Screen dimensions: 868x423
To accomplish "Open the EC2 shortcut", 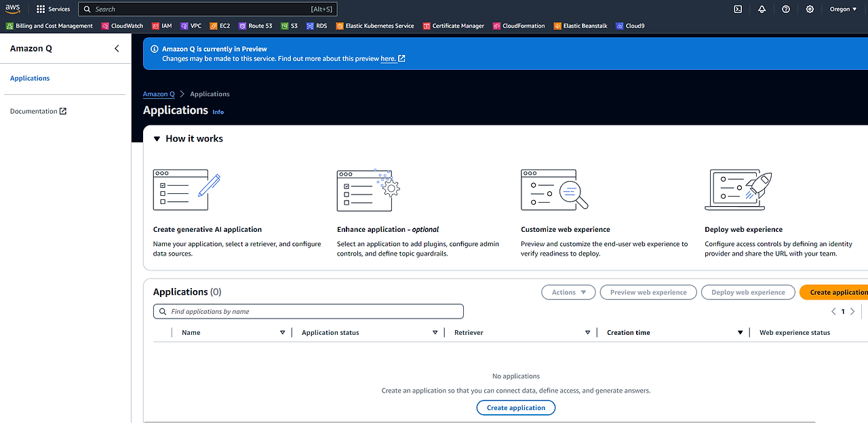I will (x=220, y=26).
